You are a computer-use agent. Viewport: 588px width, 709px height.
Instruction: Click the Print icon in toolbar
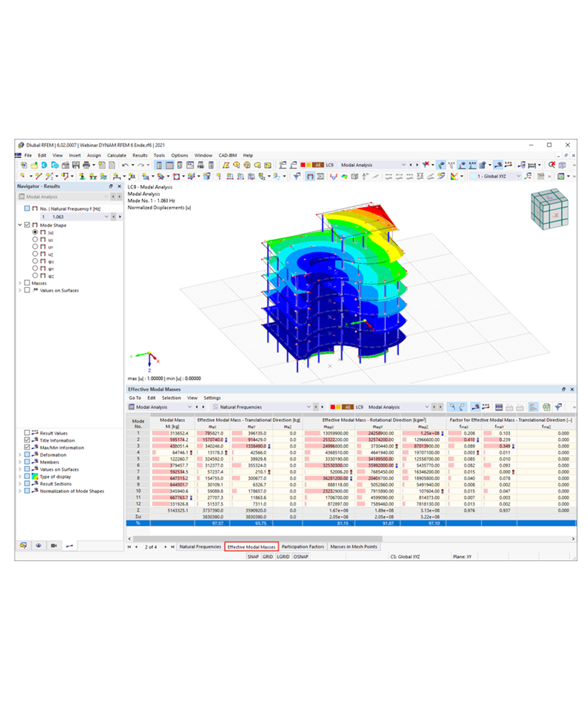[87, 165]
